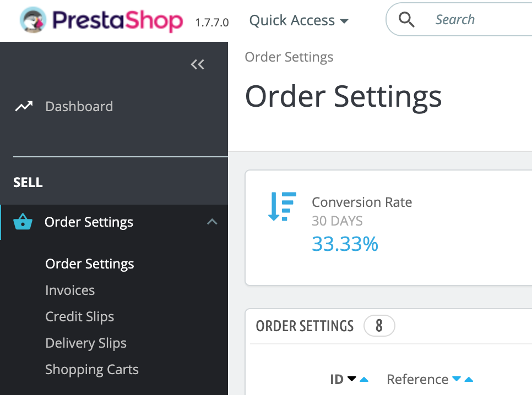Click the Dashboard trend-line icon

(24, 107)
